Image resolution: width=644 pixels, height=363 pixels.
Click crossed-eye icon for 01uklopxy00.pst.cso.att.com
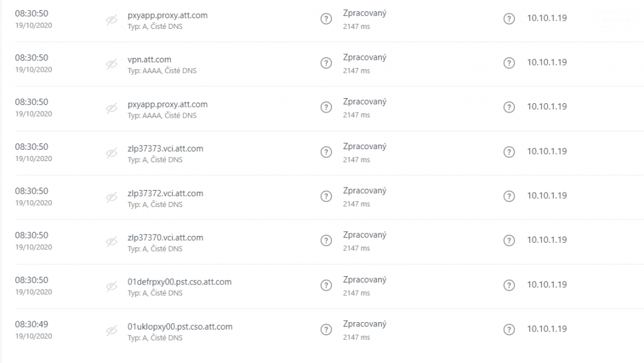click(112, 330)
